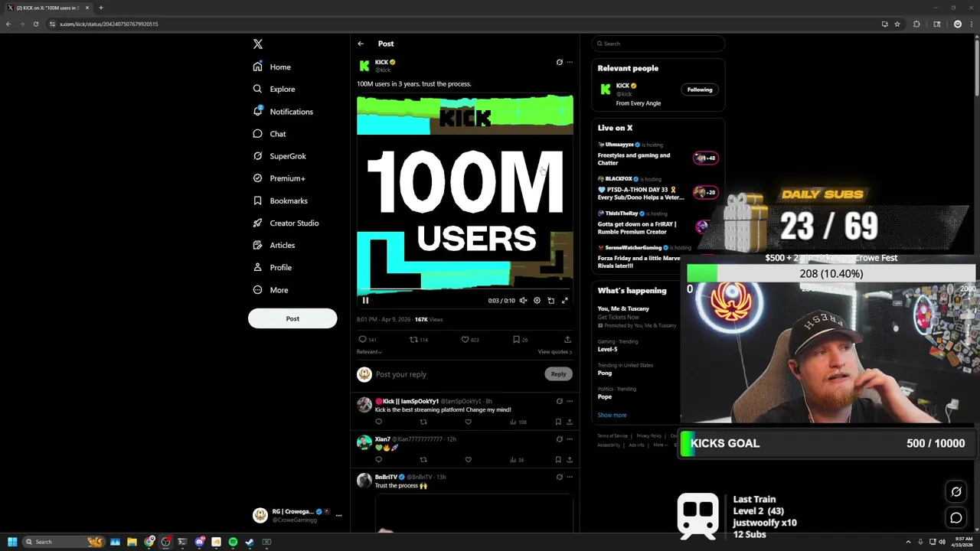Open Discord from the taskbar

click(200, 542)
